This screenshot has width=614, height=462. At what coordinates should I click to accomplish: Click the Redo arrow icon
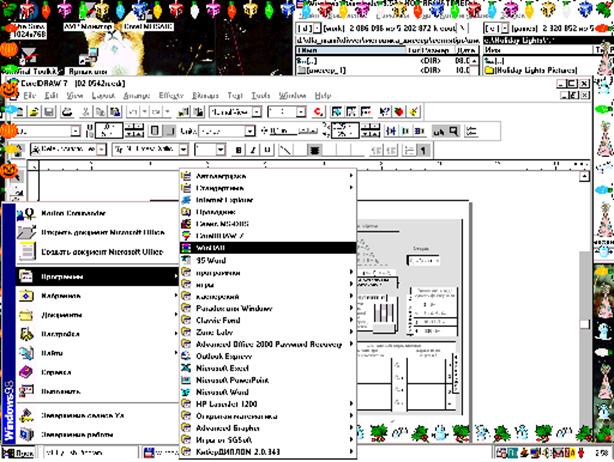pyautogui.click(x=156, y=112)
